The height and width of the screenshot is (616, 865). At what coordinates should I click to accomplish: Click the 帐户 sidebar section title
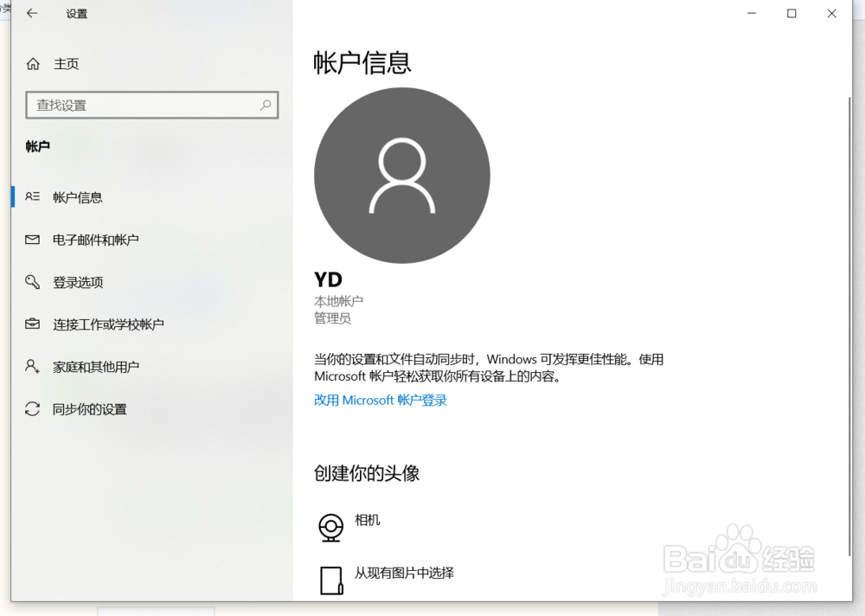click(x=37, y=146)
